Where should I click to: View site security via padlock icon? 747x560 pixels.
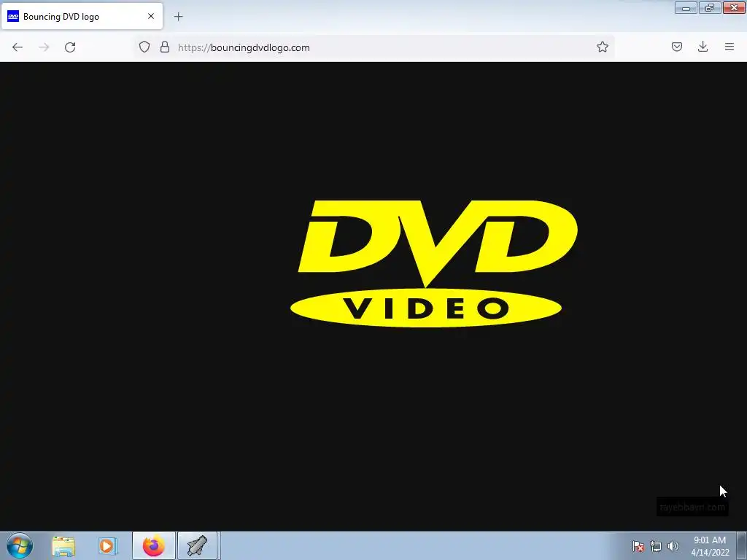(165, 47)
